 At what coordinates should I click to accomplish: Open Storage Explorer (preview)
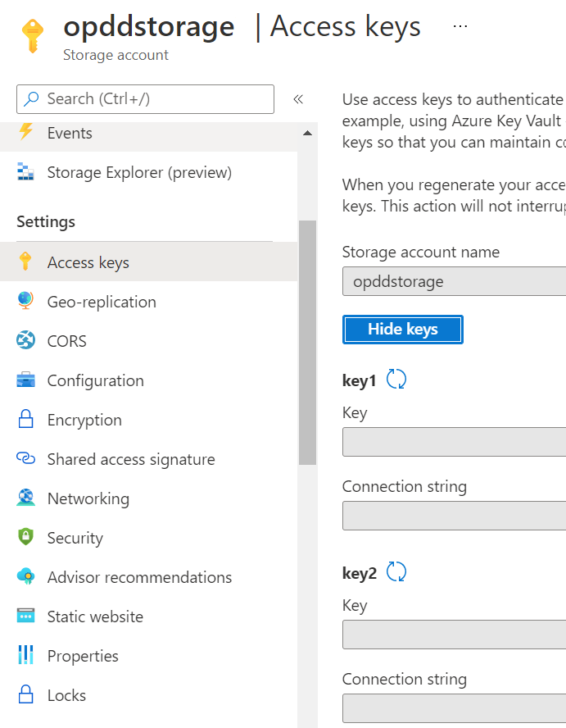[148, 172]
